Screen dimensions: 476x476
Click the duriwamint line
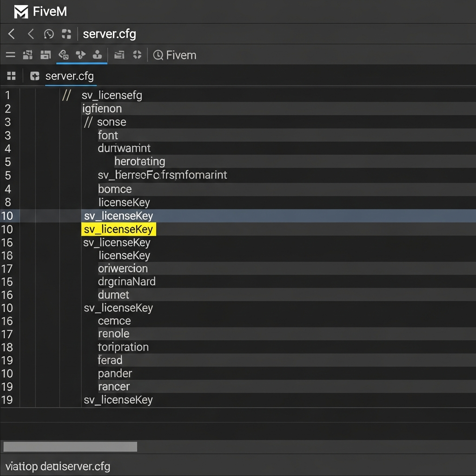[124, 148]
